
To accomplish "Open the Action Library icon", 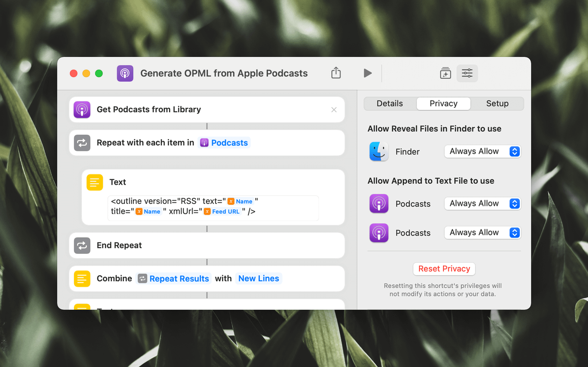I will click(445, 73).
